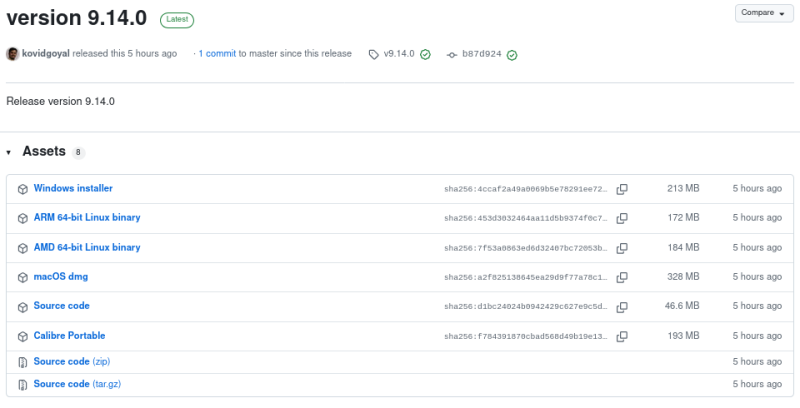Image resolution: width=800 pixels, height=408 pixels.
Task: Click archive icon beside Source code (tar.gz)
Action: 22,385
